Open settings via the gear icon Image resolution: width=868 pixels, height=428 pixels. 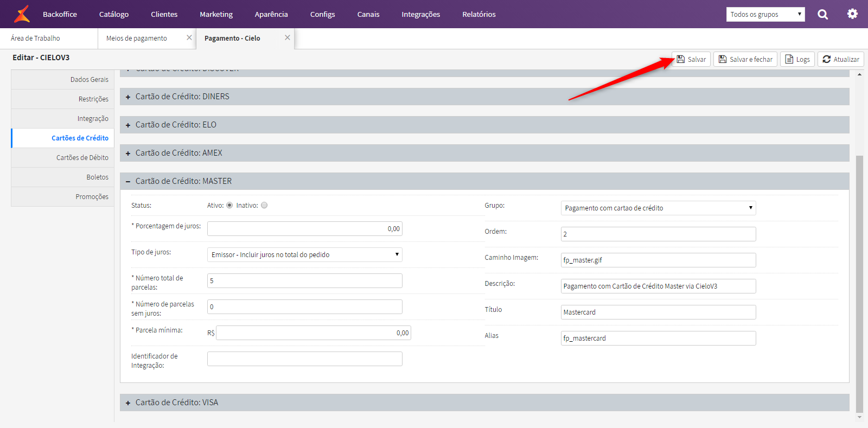852,14
